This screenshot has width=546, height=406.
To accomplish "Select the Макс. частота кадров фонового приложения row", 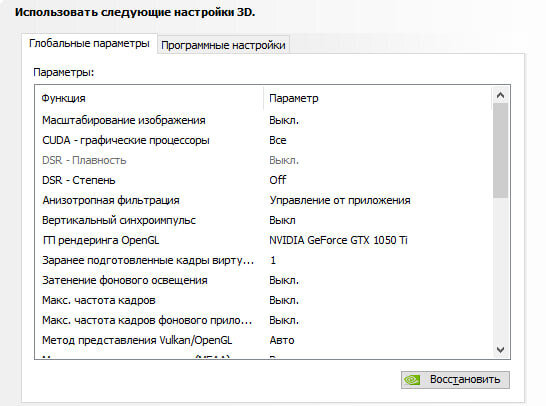I will click(264, 320).
